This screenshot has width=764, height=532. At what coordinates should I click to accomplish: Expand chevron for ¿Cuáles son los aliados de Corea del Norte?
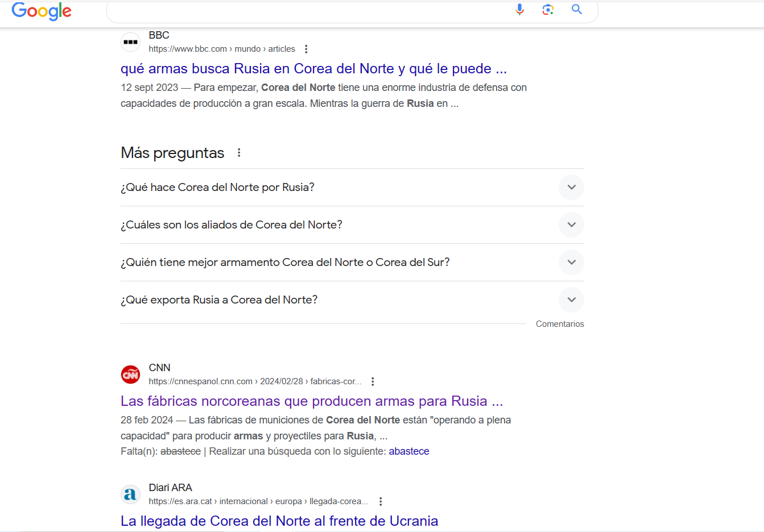tap(571, 225)
